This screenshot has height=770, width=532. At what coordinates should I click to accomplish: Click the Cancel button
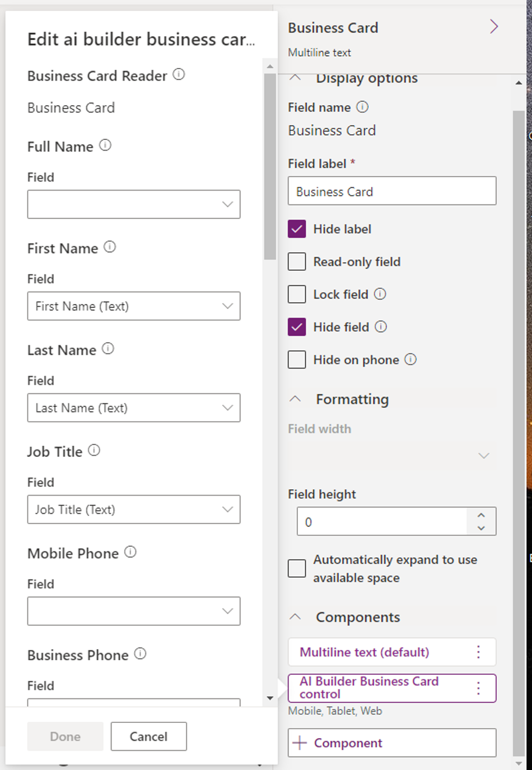(x=149, y=736)
